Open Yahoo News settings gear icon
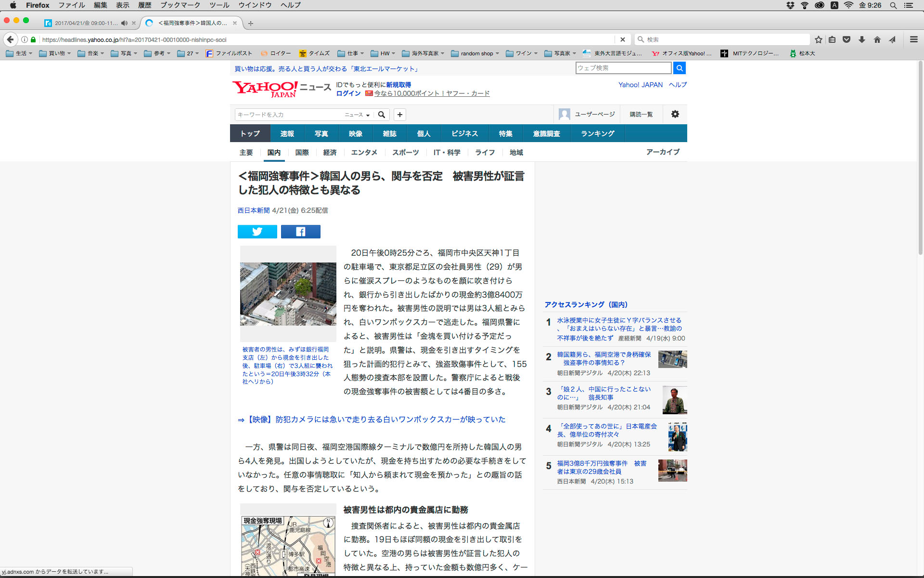This screenshot has width=924, height=578. [x=675, y=114]
